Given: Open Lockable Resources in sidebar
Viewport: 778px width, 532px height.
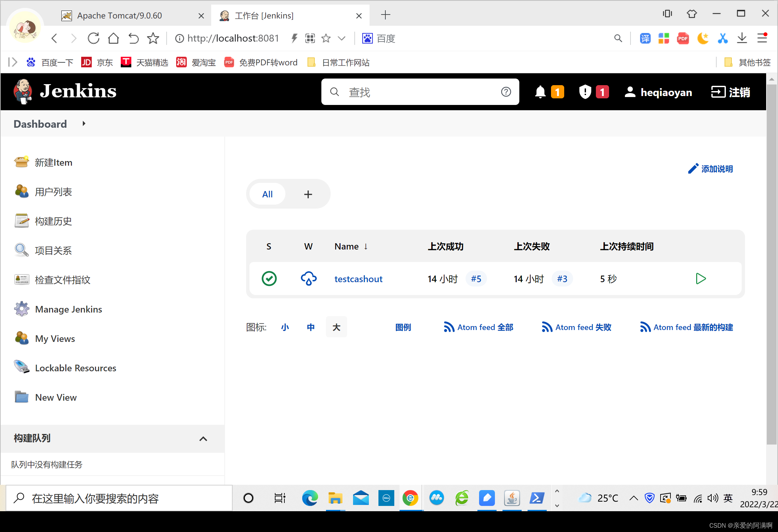Looking at the screenshot, I should click(75, 368).
